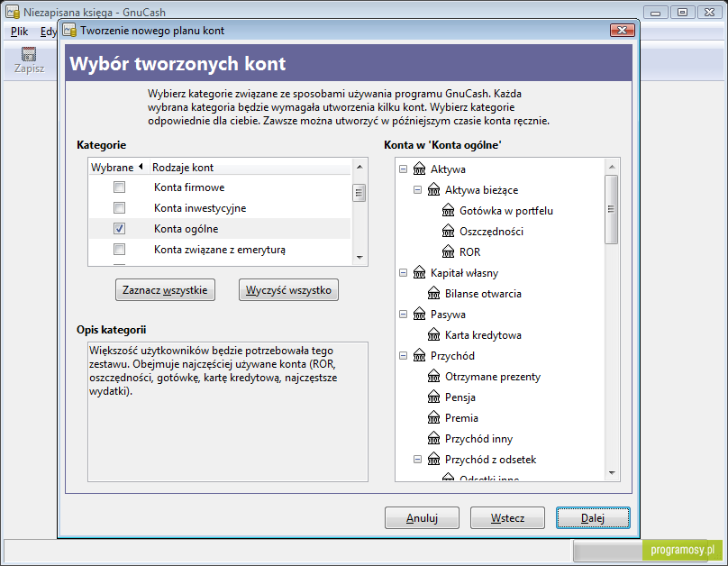728x566 pixels.
Task: Go back with the Wstecz button
Action: pos(507,517)
